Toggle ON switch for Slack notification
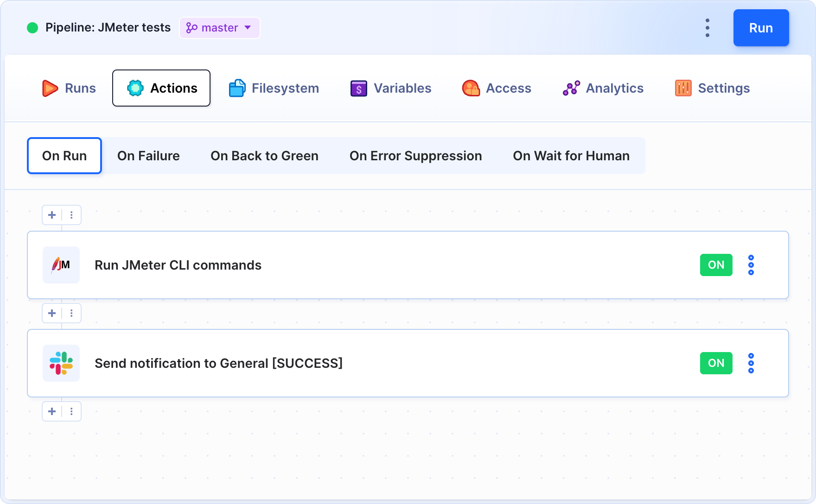 [716, 363]
